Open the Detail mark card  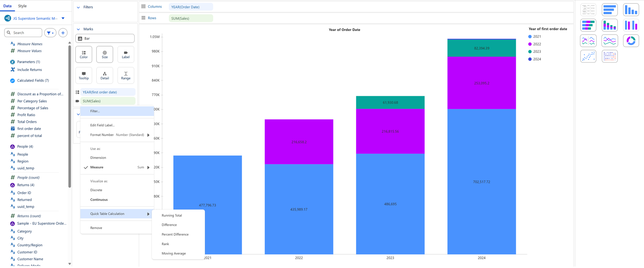tap(105, 75)
